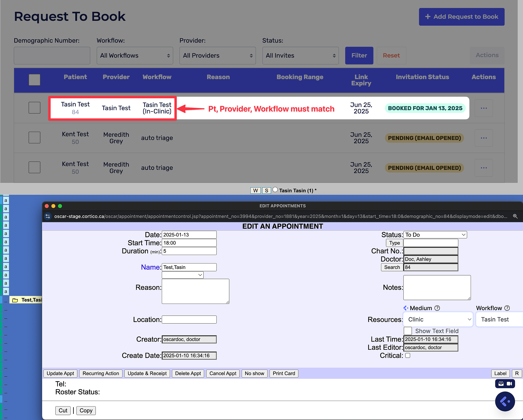
Task: Click the inbox tray icon beside camera
Action: [501, 384]
